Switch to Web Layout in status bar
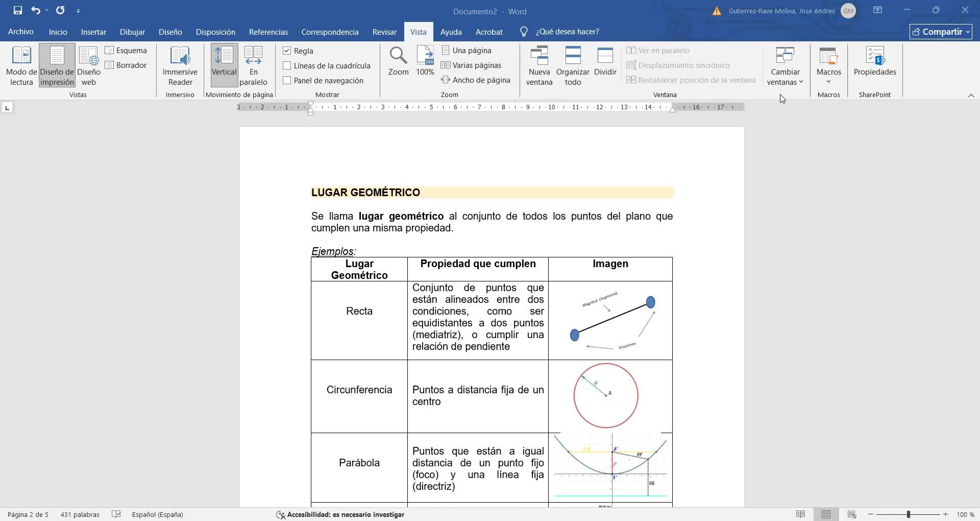Image resolution: width=980 pixels, height=521 pixels. 851,514
